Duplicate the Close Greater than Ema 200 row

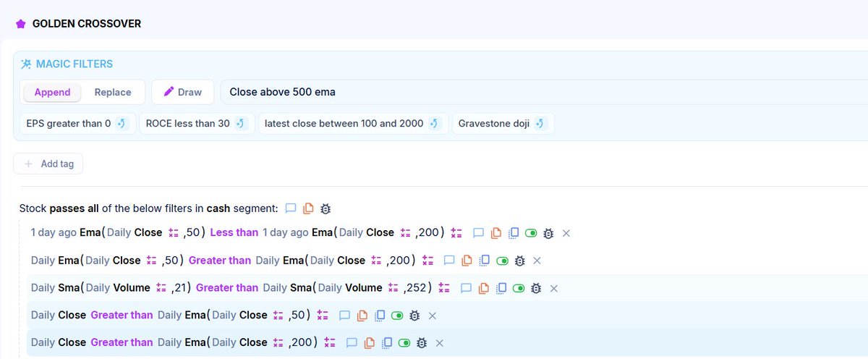[x=387, y=343]
